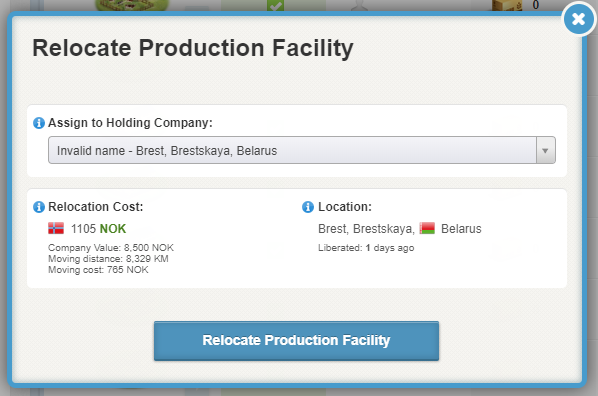598x396 pixels.
Task: Click the green NOK currency label
Action: (x=113, y=229)
